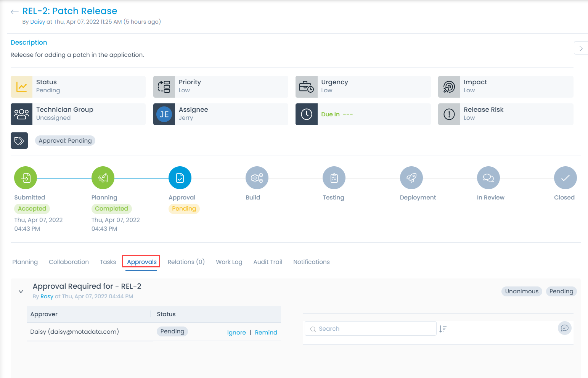Click the REL-2: Patch Release title
588x378 pixels.
coord(70,11)
